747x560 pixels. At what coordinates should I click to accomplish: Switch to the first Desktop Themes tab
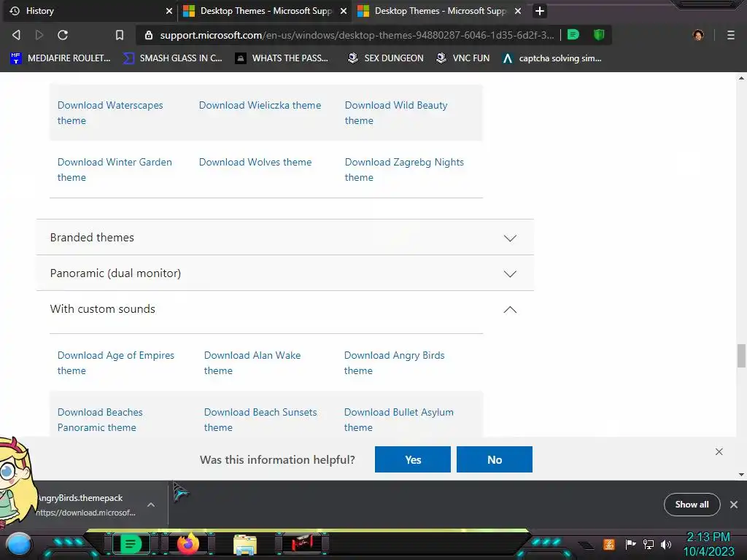tap(265, 11)
